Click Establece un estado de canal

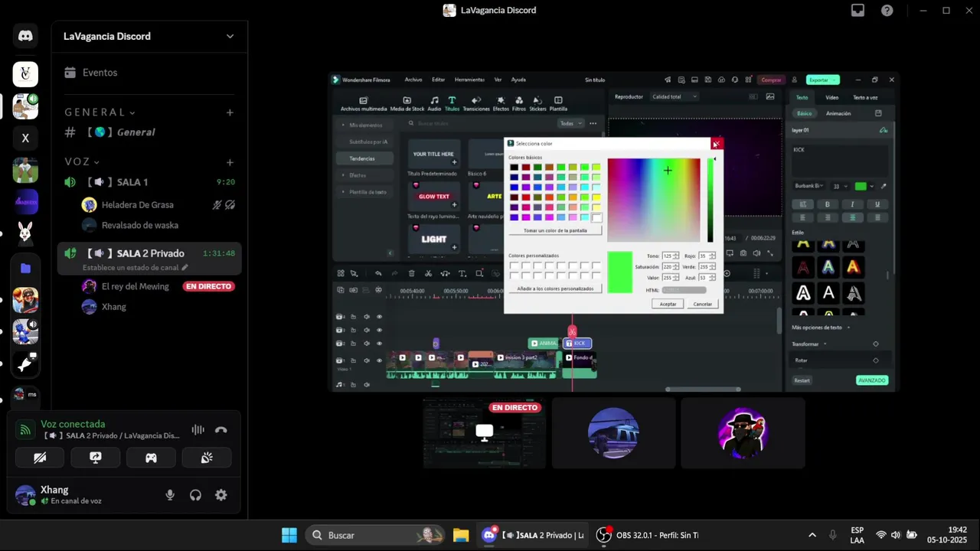pos(136,268)
